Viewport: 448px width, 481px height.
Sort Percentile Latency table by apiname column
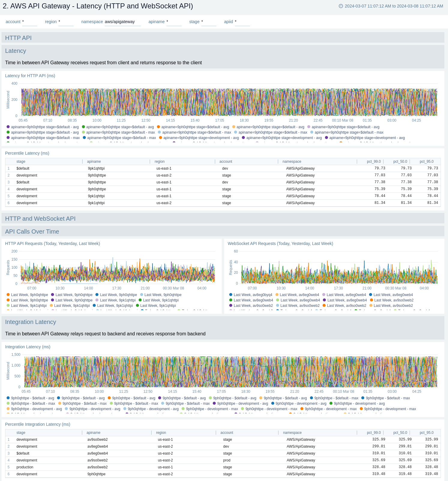(x=94, y=162)
